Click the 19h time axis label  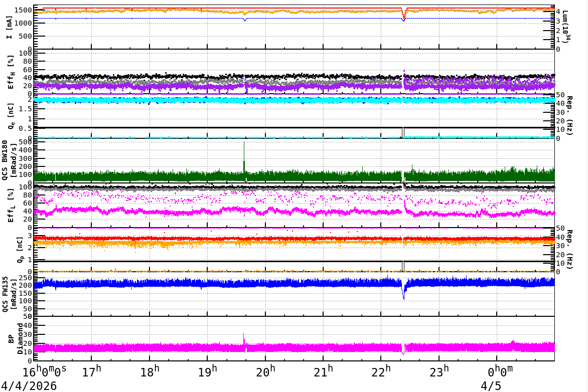207,372
